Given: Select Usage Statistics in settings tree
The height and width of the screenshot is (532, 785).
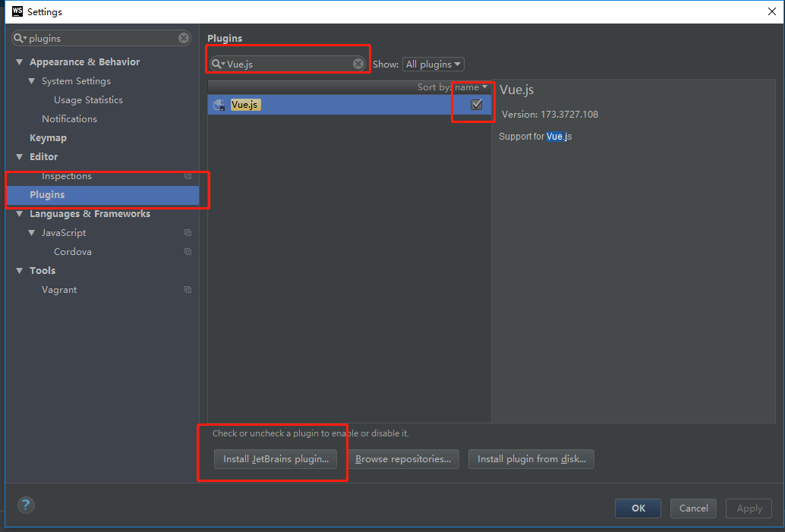Looking at the screenshot, I should pos(89,100).
